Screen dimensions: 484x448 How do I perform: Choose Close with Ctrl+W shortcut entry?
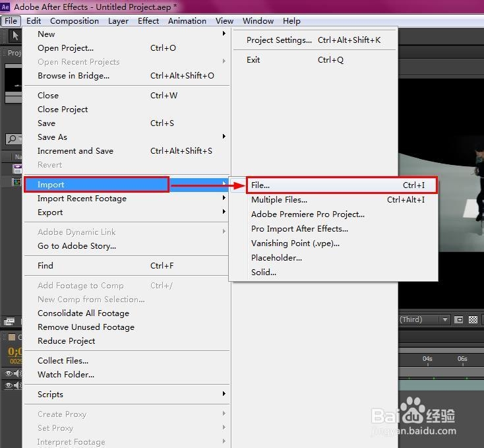(x=127, y=96)
